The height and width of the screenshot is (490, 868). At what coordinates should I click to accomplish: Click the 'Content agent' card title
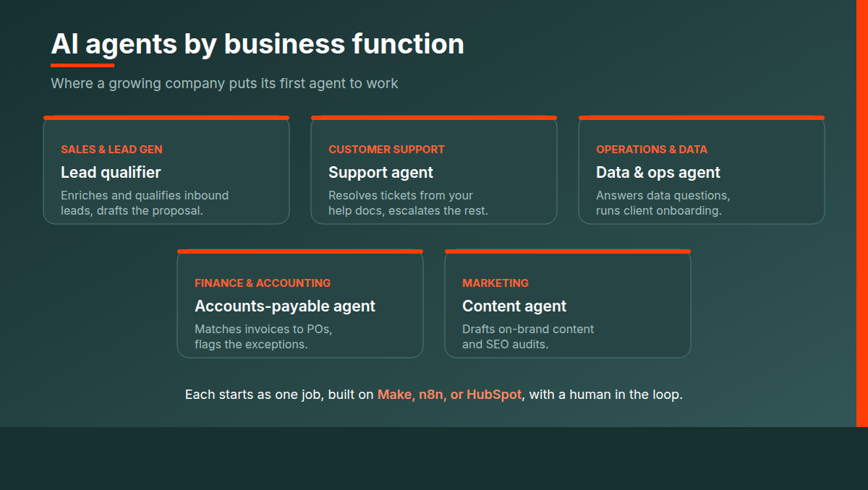pos(514,306)
